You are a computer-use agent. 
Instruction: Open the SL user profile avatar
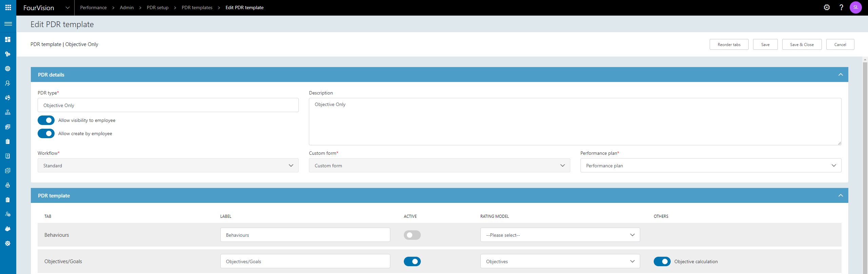(856, 7)
